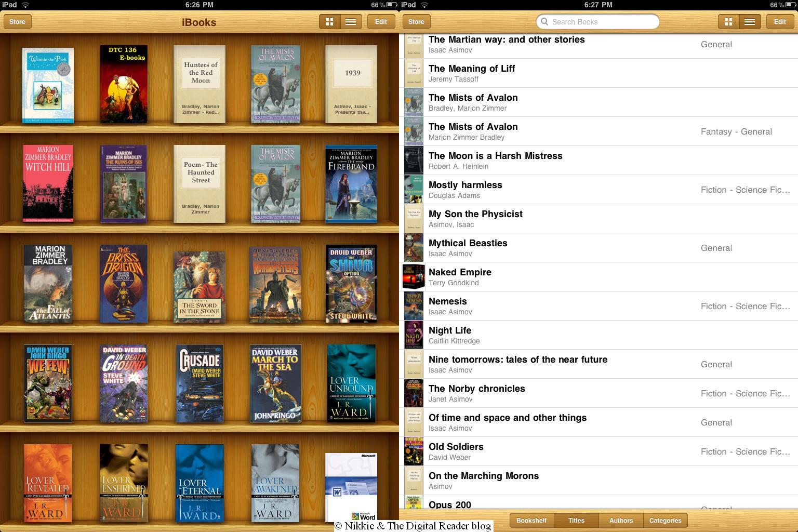
Task: Select 'Nemesis' by Isaac Asimov
Action: pos(598,306)
